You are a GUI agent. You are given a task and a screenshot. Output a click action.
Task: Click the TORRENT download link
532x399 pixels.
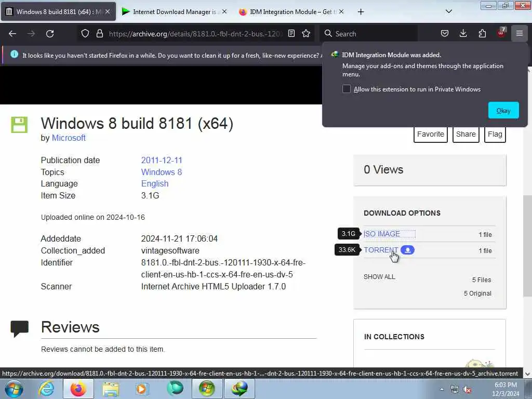(x=381, y=250)
